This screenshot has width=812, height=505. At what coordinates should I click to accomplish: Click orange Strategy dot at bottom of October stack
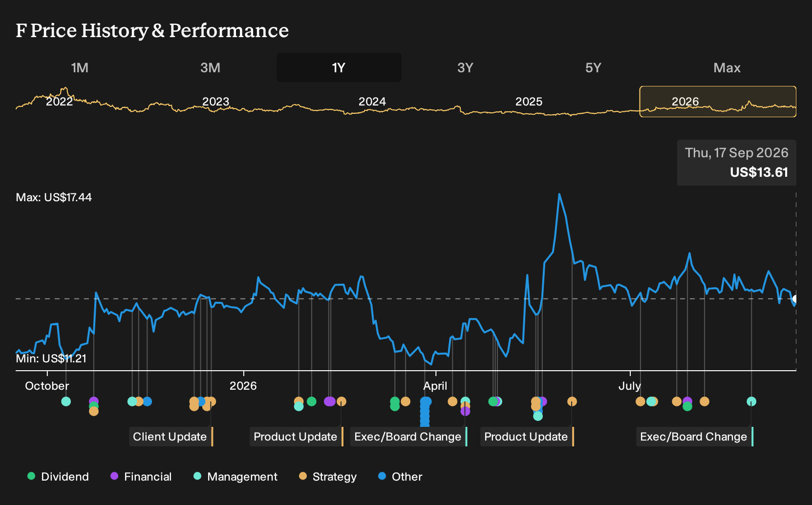(94, 411)
